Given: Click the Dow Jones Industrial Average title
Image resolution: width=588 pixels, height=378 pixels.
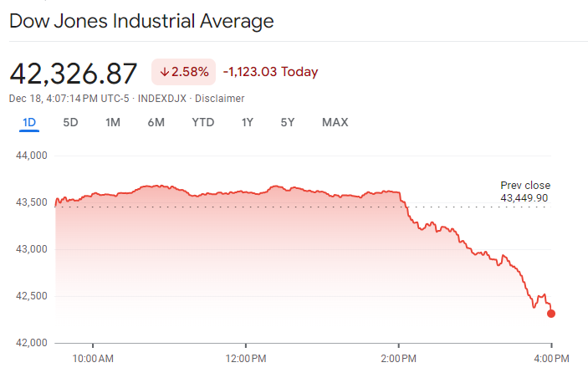Looking at the screenshot, I should [x=141, y=21].
